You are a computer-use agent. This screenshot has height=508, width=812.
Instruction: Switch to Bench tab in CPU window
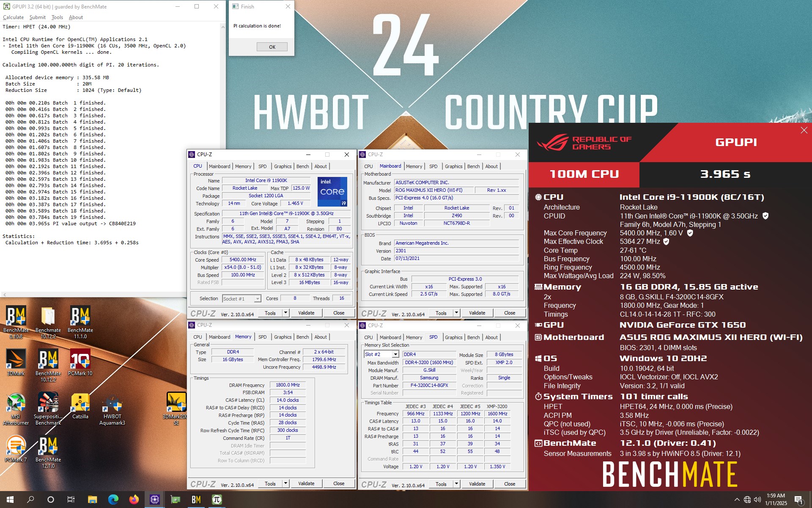302,166
